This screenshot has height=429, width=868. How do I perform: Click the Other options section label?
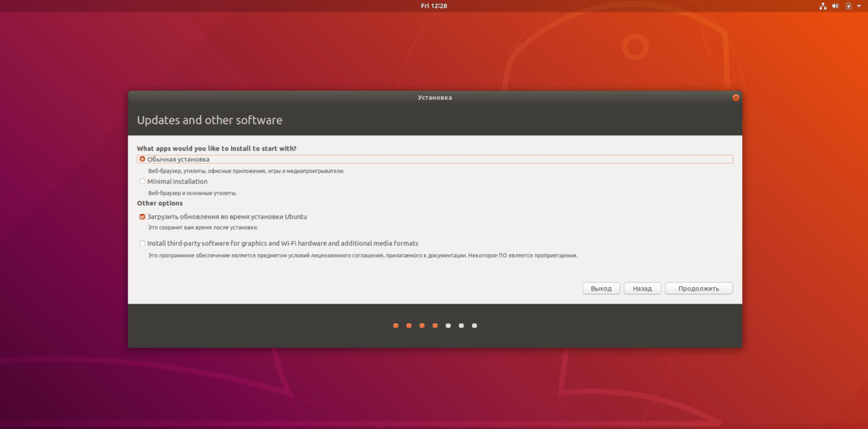click(159, 203)
